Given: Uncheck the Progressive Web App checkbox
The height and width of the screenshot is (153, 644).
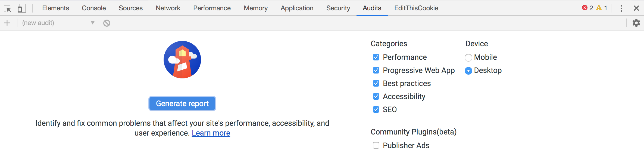Looking at the screenshot, I should point(376,71).
